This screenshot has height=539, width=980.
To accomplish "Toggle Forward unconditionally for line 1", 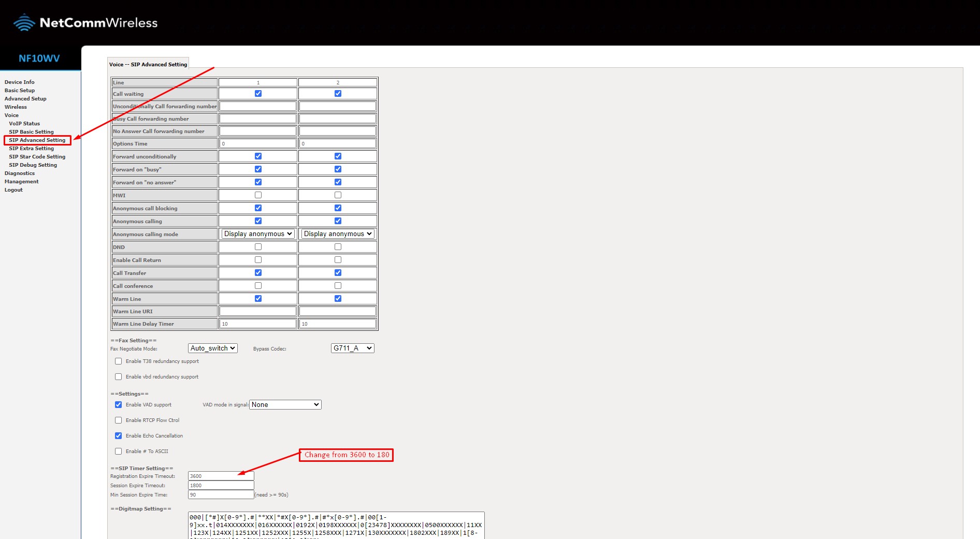I will (x=258, y=156).
